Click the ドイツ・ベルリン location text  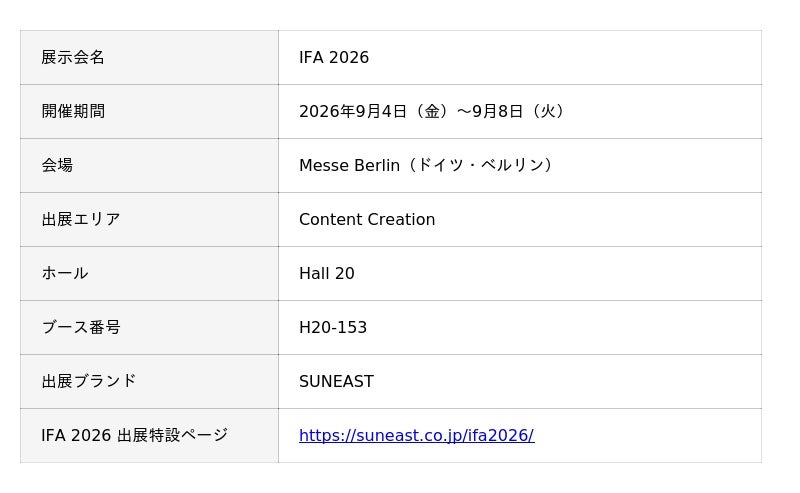[481, 165]
